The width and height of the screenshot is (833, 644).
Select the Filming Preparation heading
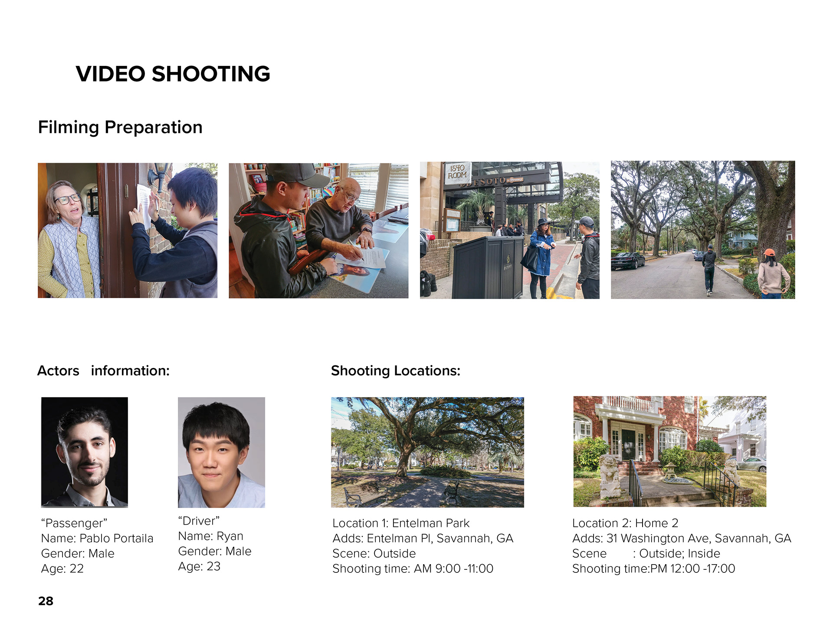coord(120,127)
